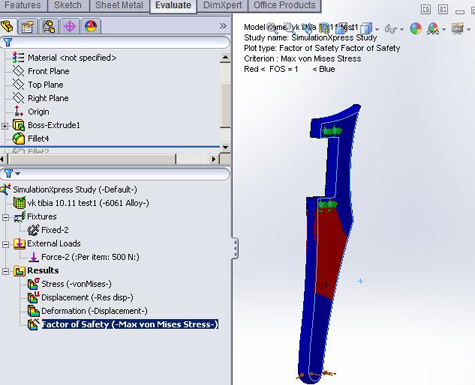
Task: Switch to the PropertyManager tab icon
Action: (x=28, y=26)
